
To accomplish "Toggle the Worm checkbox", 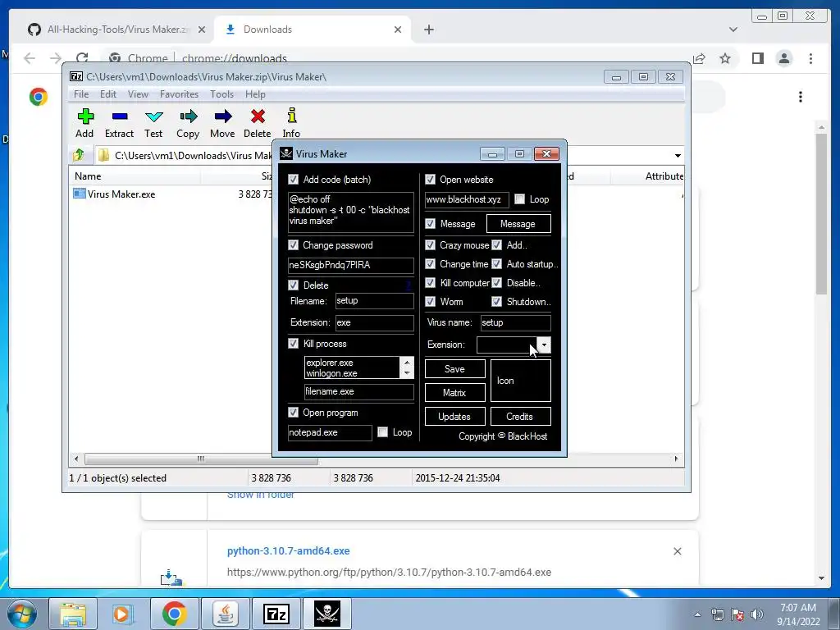I will tap(430, 302).
